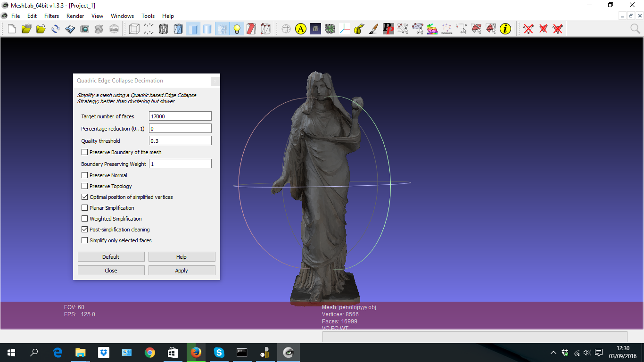Click the 'Faces: 16999' text
This screenshot has height=362, width=644.
[x=339, y=321]
